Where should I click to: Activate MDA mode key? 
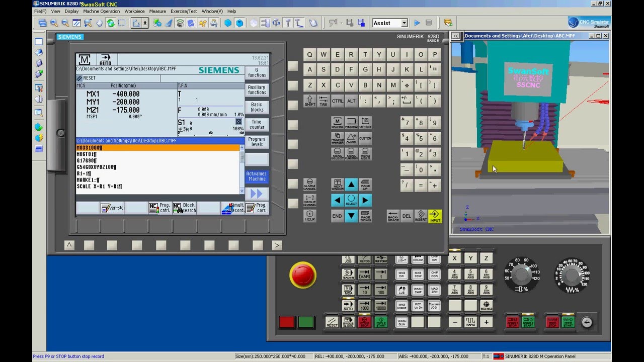pyautogui.click(x=348, y=290)
